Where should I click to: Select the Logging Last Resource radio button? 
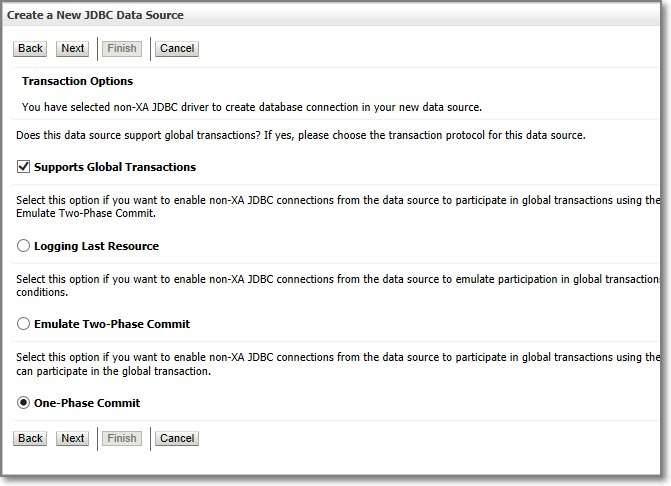24,246
